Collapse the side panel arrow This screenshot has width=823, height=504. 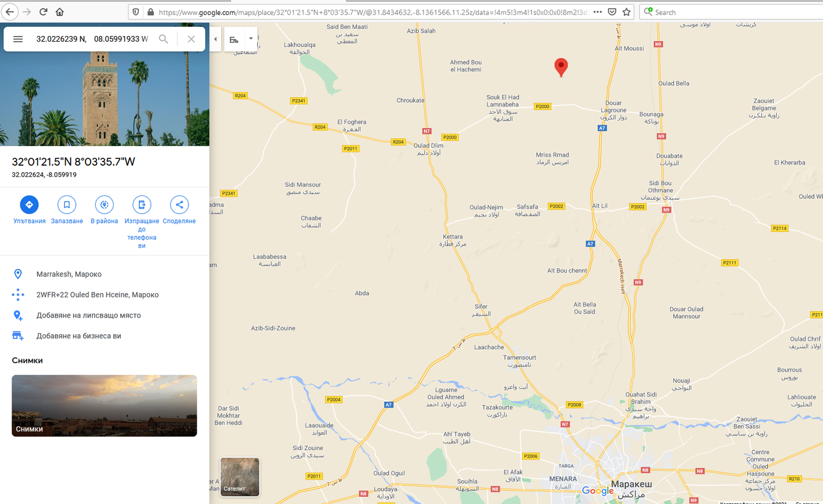pos(215,39)
